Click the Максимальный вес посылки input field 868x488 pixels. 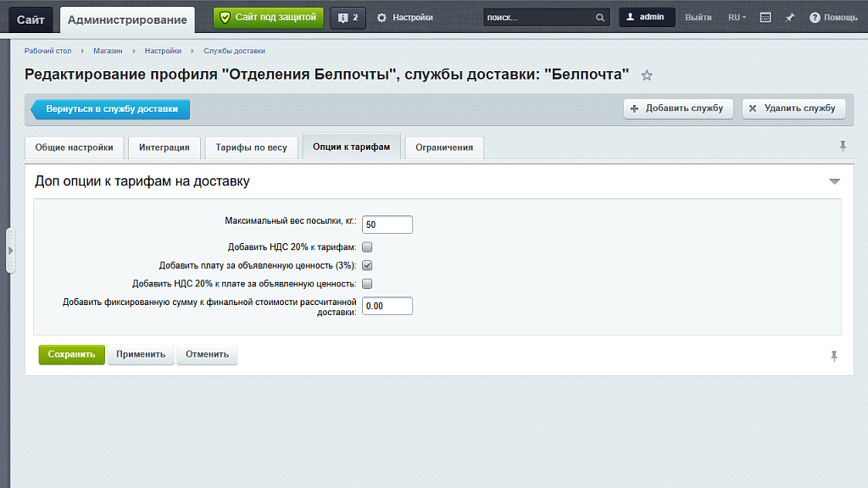(x=387, y=225)
